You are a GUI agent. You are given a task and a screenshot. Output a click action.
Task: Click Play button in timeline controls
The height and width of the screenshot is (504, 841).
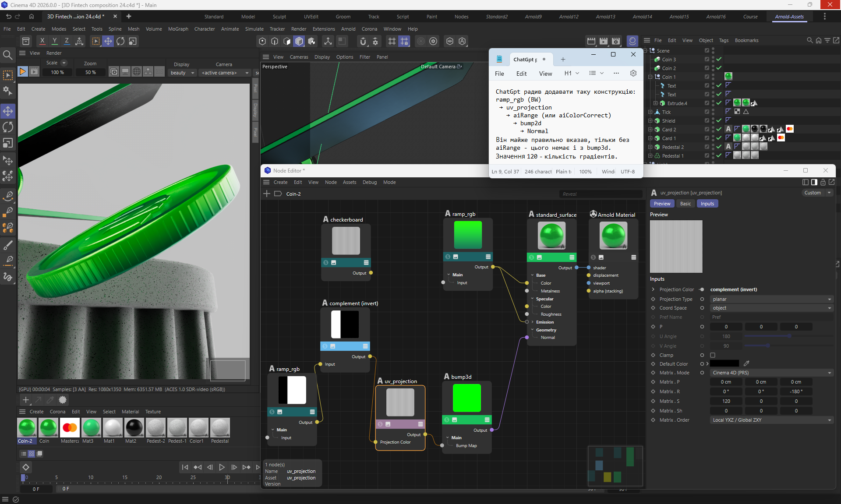pyautogui.click(x=222, y=467)
